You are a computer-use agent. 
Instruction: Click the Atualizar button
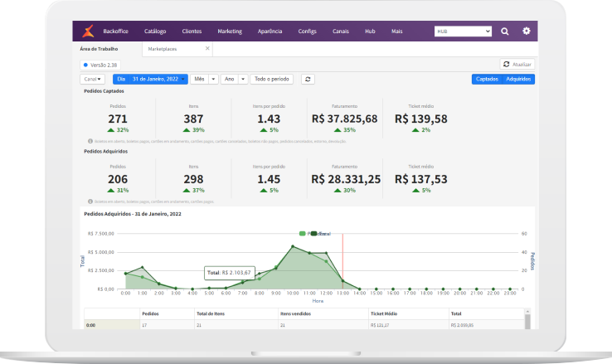pos(517,64)
